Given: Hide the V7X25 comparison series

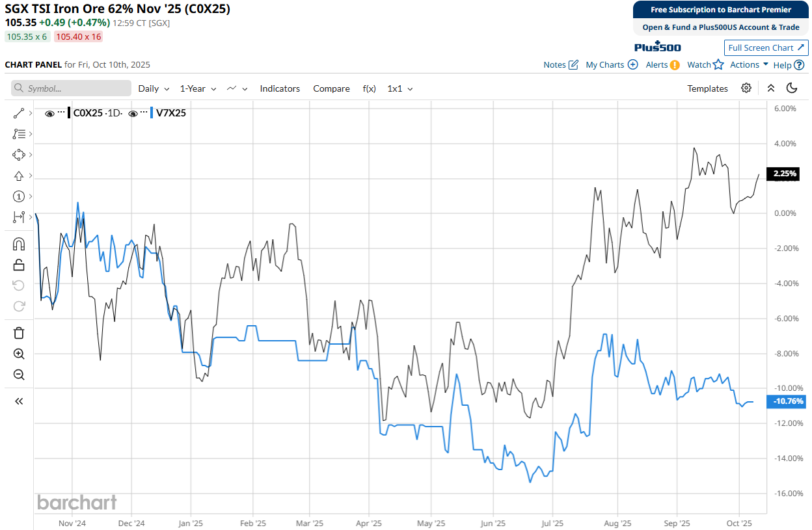Looking at the screenshot, I should (x=133, y=113).
